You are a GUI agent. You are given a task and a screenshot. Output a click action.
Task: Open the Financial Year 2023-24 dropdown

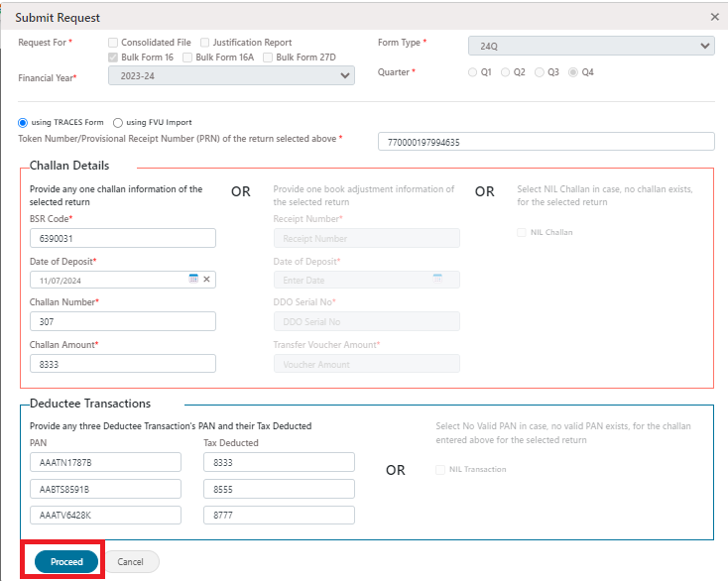click(x=231, y=75)
